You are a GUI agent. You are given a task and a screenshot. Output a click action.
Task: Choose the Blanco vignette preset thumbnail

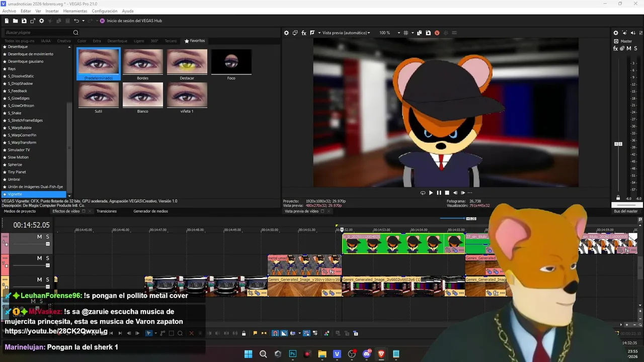(x=143, y=95)
